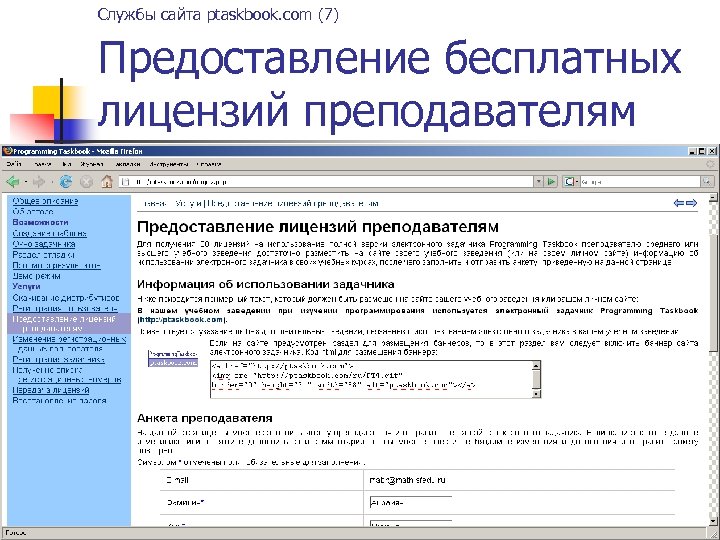Go back with the green Back arrow
This screenshot has height=540, width=720.
pos(12,182)
